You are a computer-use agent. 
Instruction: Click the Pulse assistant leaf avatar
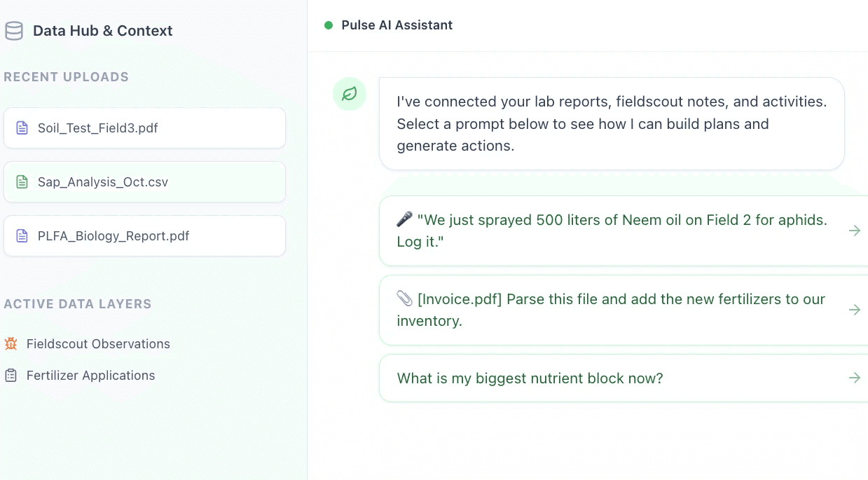[x=350, y=94]
